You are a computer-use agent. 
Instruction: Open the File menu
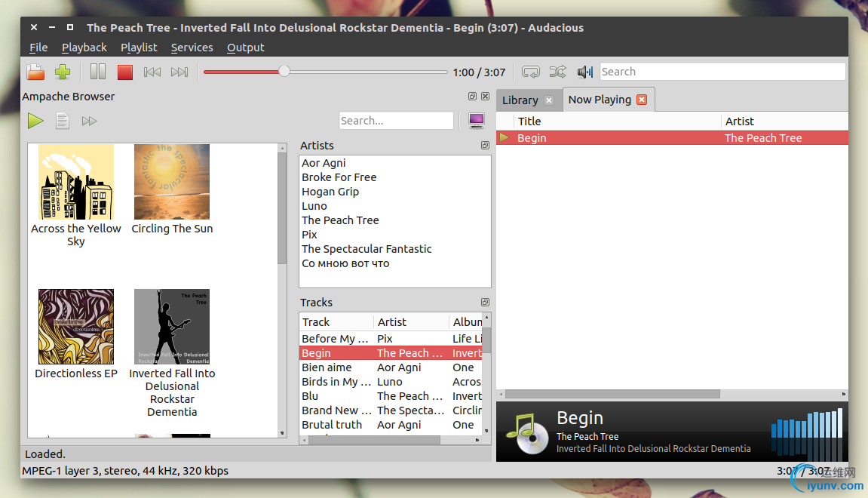click(38, 48)
